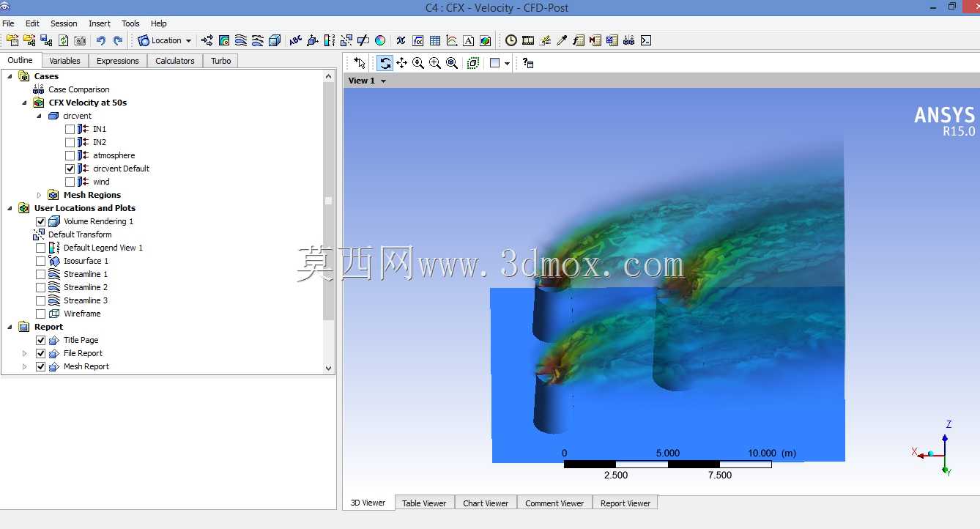Image resolution: width=980 pixels, height=529 pixels.
Task: Open the Timestep Selector clock icon
Action: (x=511, y=41)
